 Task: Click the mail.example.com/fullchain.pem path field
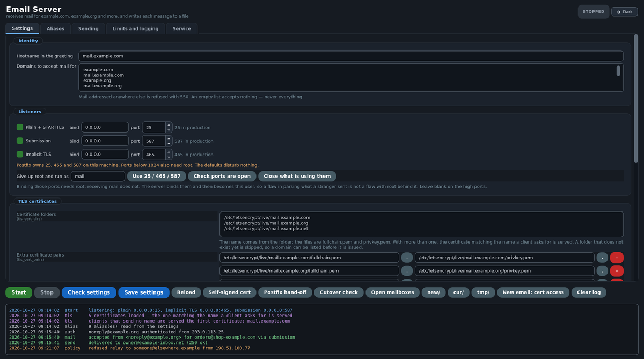pos(309,258)
